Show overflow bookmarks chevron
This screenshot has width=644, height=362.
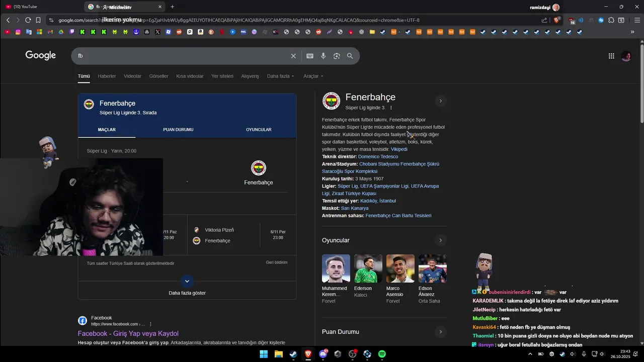[632, 32]
